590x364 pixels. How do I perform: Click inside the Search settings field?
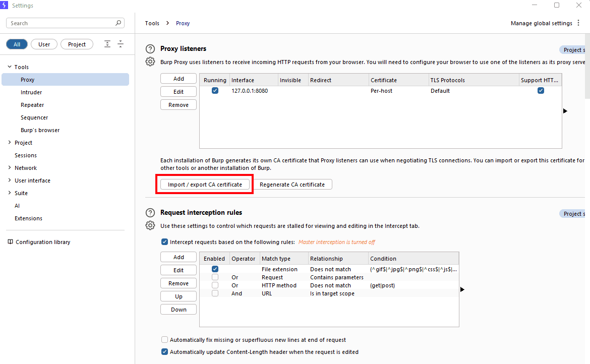61,23
